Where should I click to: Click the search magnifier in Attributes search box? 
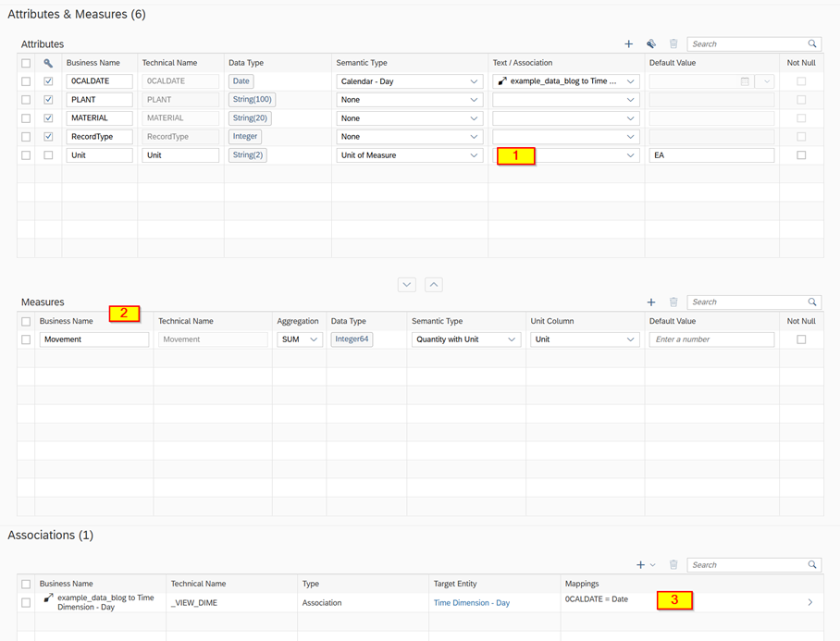[x=812, y=43]
